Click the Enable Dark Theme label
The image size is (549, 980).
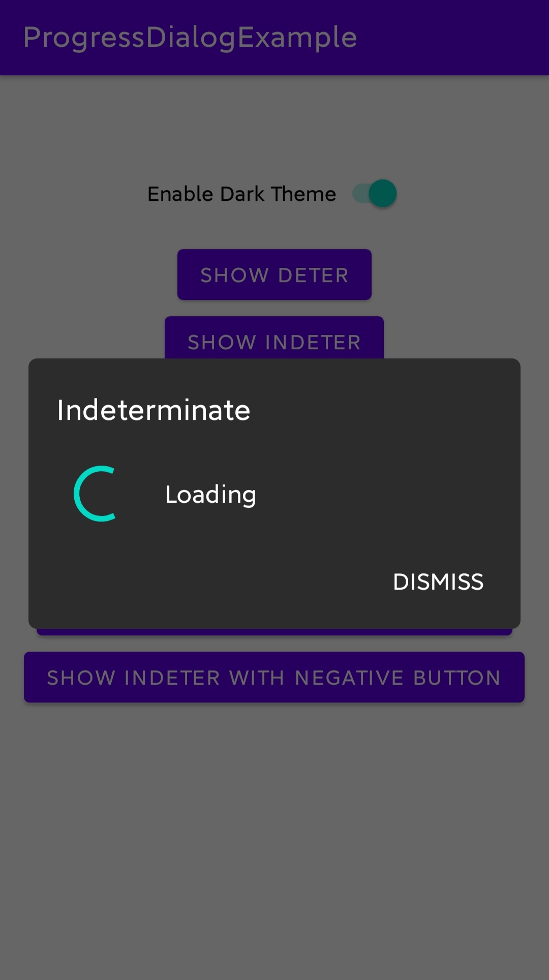point(241,194)
